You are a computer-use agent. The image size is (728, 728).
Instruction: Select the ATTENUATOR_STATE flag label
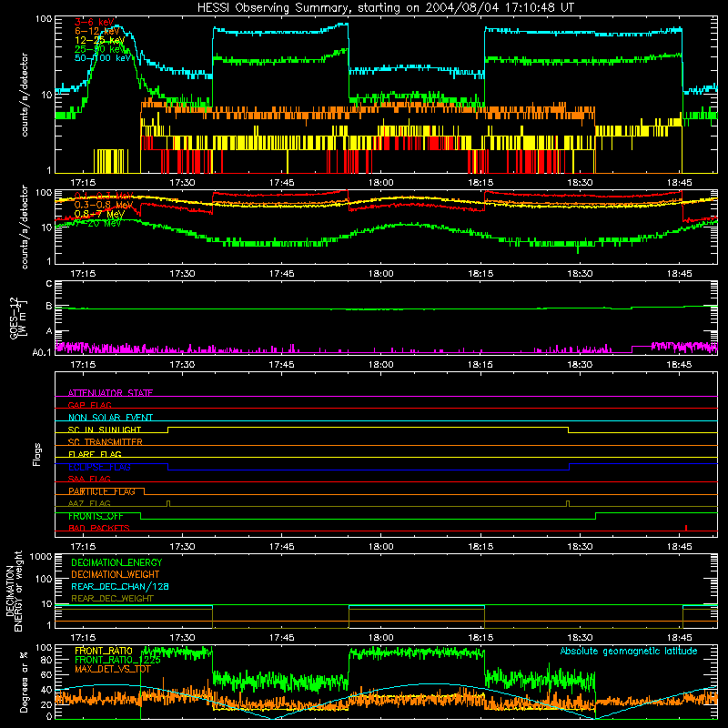coord(110,393)
